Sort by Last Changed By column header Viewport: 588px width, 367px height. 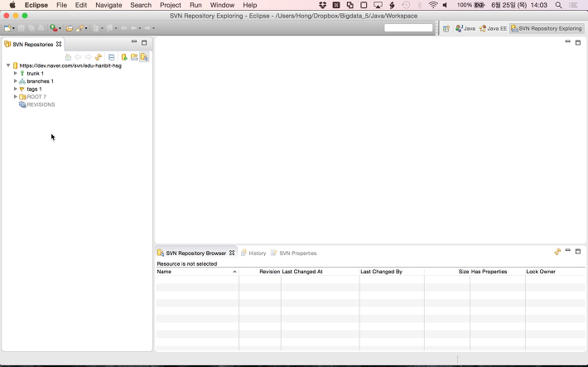[392, 272]
